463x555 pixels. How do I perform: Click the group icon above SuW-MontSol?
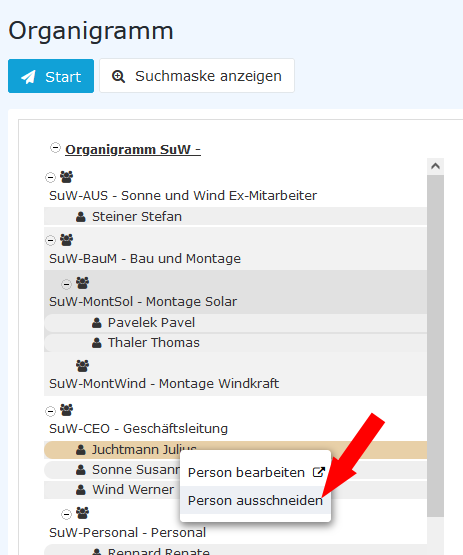click(82, 283)
